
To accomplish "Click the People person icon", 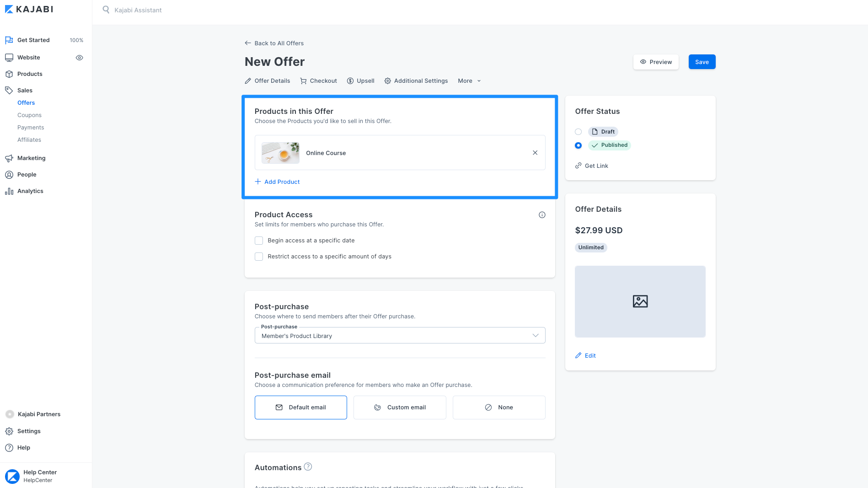I will coord(9,175).
